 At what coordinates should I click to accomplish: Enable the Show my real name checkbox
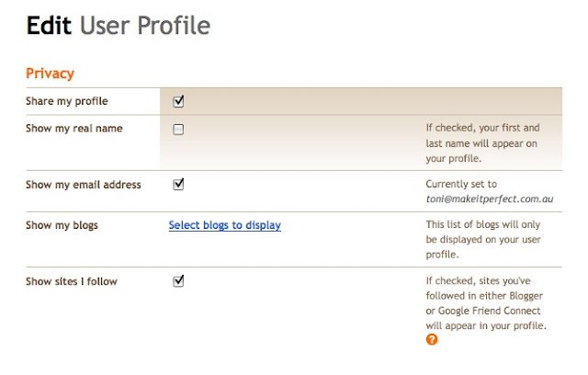(x=178, y=130)
